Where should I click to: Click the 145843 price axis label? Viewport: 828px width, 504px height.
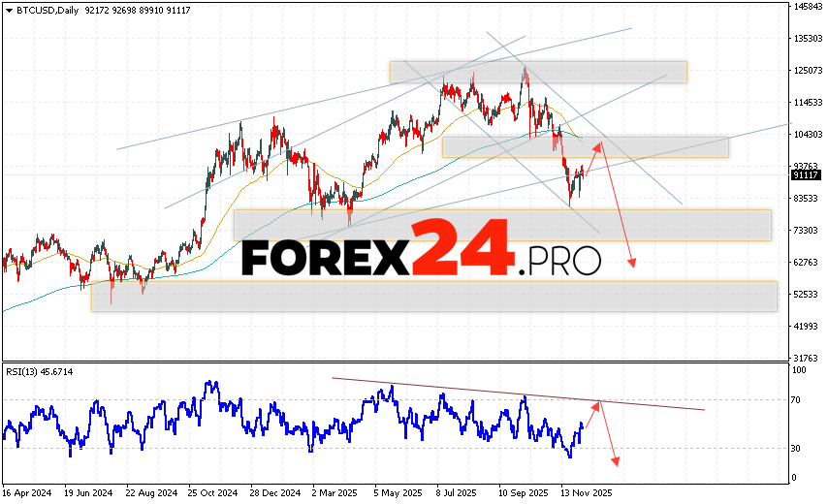point(807,7)
